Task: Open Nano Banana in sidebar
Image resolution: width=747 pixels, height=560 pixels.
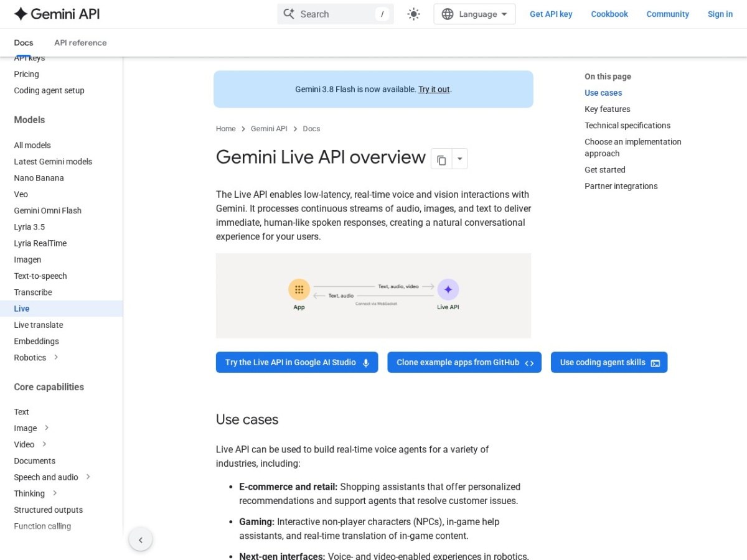Action: tap(39, 178)
